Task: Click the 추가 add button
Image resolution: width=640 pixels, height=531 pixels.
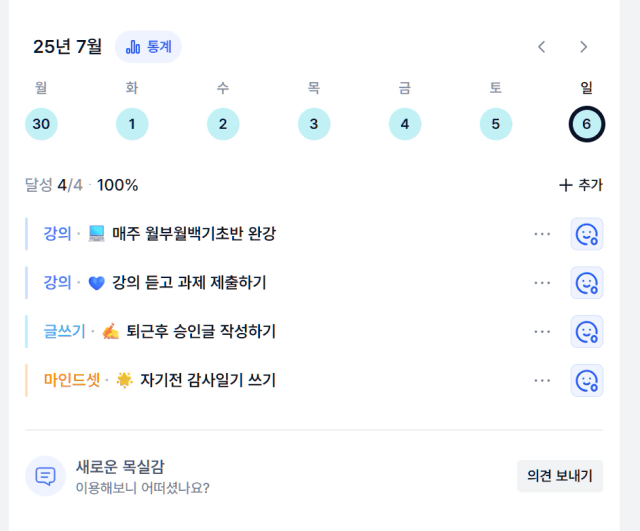Action: pos(581,185)
